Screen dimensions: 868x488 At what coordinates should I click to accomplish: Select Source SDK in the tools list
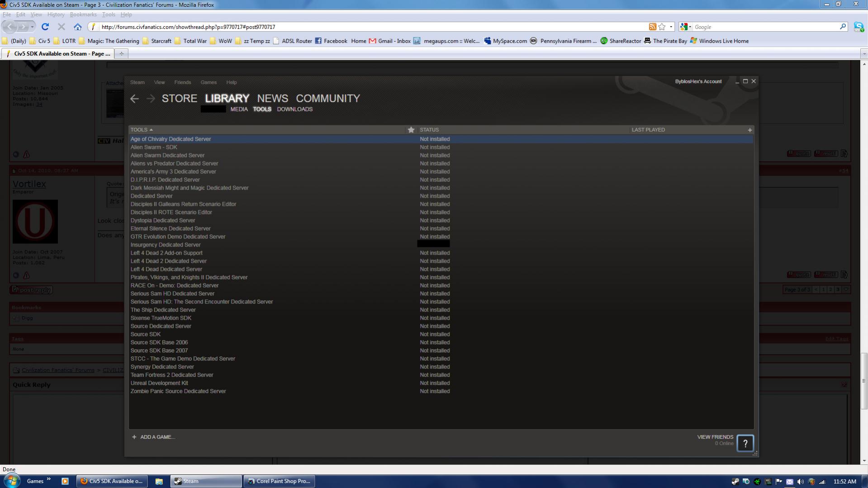pyautogui.click(x=441, y=334)
